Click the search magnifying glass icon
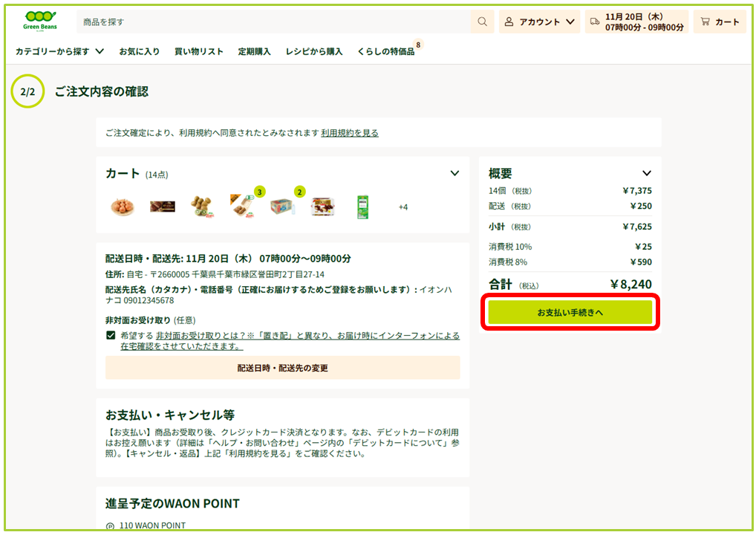 coord(481,21)
